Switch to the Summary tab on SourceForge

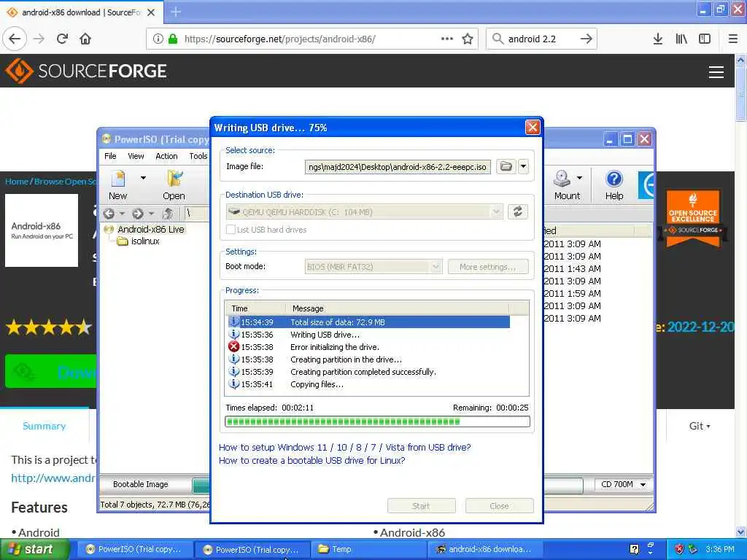pyautogui.click(x=44, y=426)
